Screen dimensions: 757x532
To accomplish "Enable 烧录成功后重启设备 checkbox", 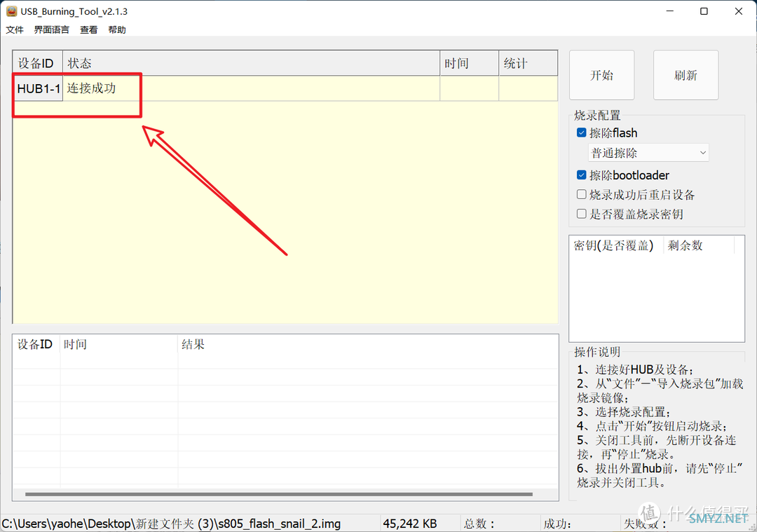I will point(582,195).
